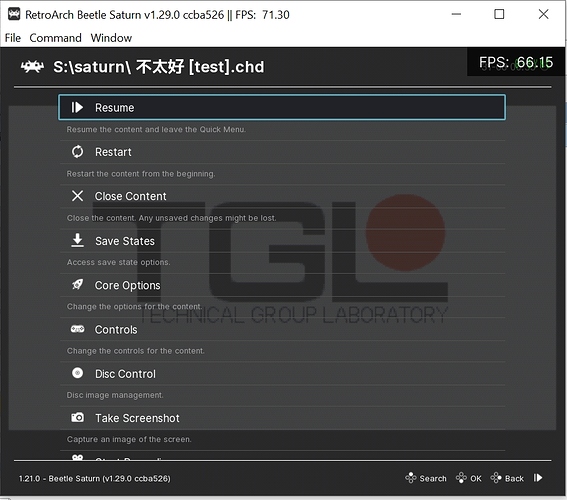
Task: Maximize the RetroArch window
Action: pos(499,14)
